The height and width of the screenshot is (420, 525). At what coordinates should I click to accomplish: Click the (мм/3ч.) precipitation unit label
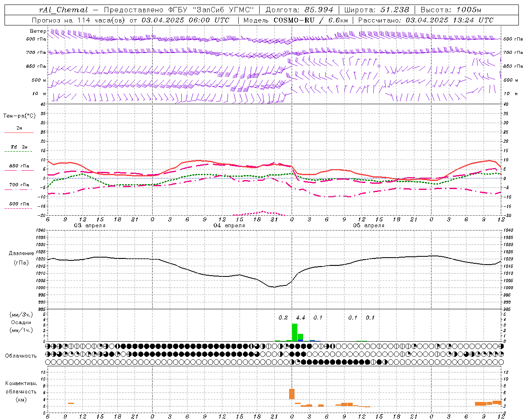click(21, 315)
